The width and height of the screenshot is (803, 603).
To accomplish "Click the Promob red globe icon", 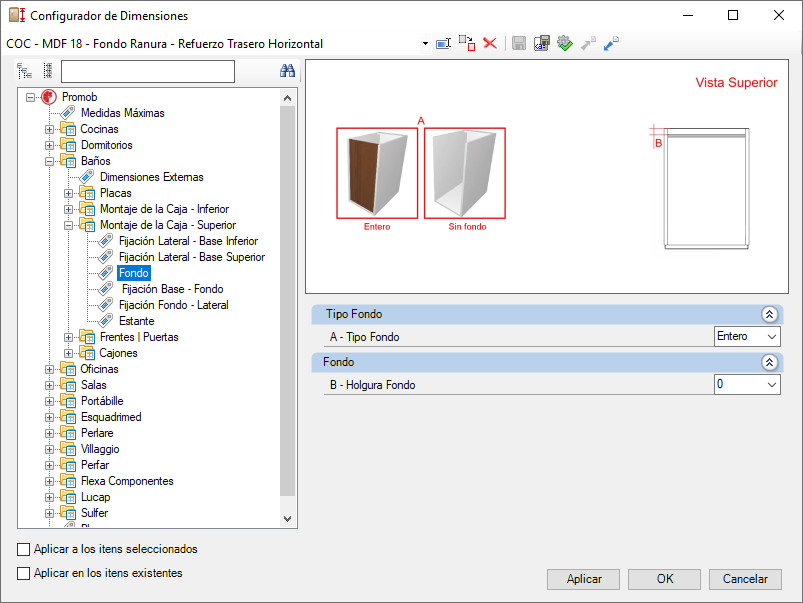I will (x=49, y=97).
